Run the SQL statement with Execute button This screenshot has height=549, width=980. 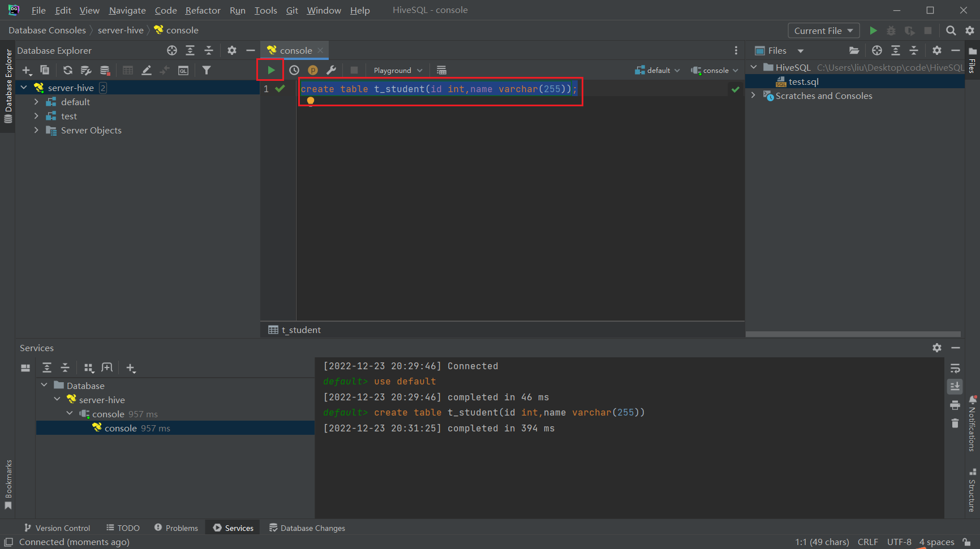[x=271, y=70]
